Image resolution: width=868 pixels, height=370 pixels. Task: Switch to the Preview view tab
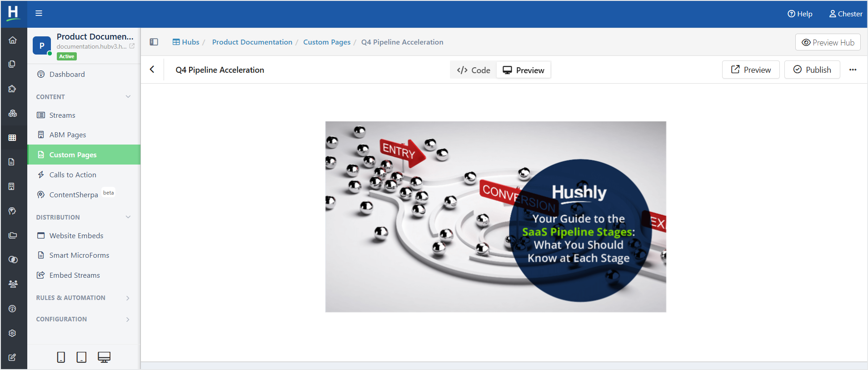[x=524, y=70]
